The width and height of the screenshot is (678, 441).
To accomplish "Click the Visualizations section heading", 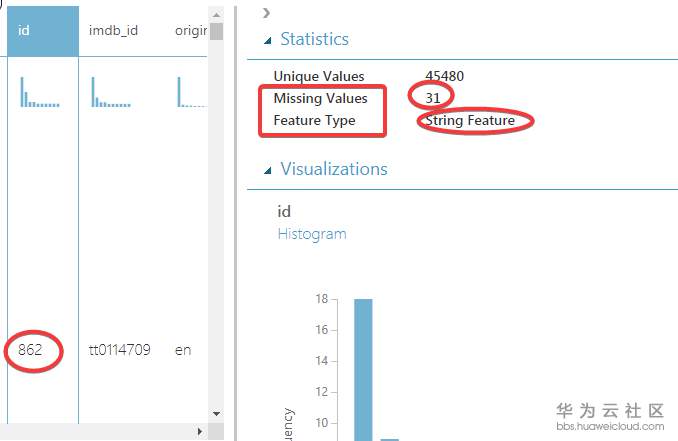I will (334, 169).
